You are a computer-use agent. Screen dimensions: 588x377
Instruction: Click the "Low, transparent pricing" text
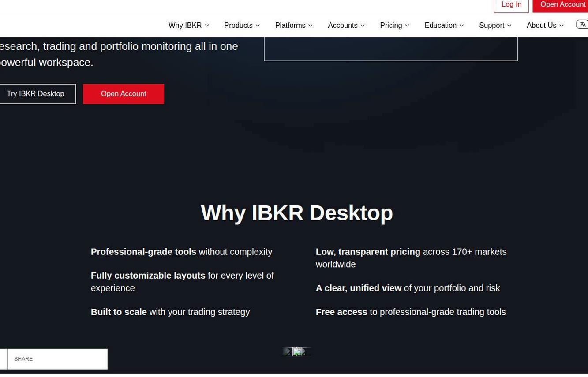(368, 252)
